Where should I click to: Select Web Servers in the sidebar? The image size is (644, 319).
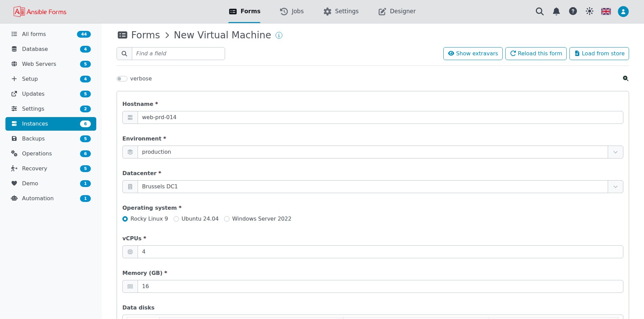pos(51,64)
